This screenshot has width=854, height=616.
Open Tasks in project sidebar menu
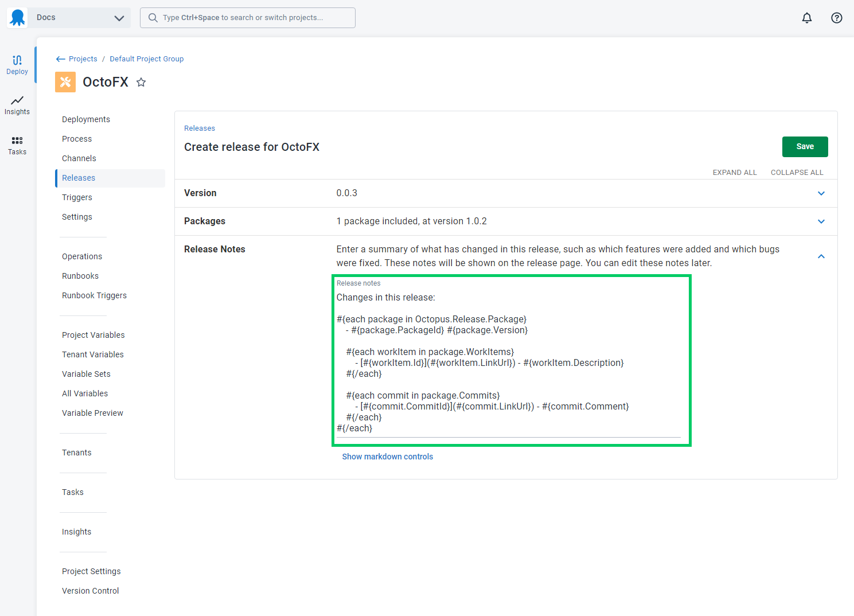click(73, 492)
